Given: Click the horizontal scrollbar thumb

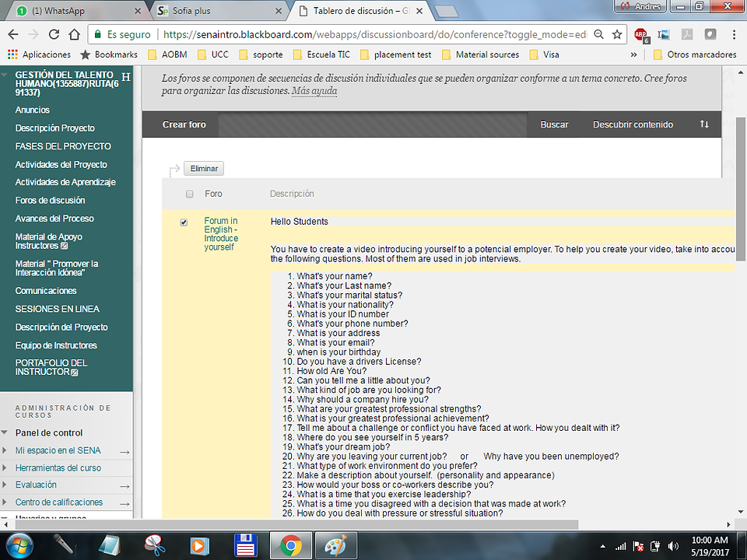Looking at the screenshot, I should (x=296, y=524).
